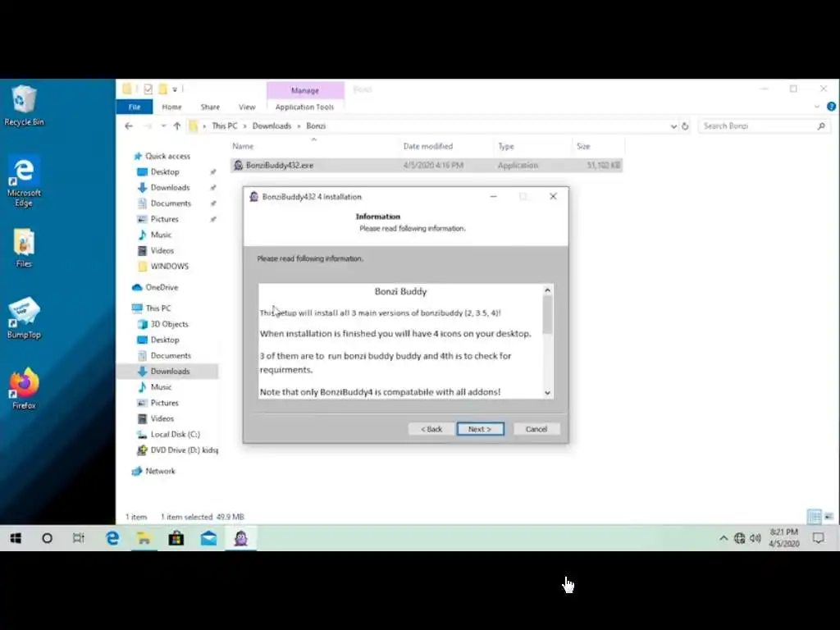Open the Manage contextual tab
840x630 pixels.
pyautogui.click(x=305, y=90)
